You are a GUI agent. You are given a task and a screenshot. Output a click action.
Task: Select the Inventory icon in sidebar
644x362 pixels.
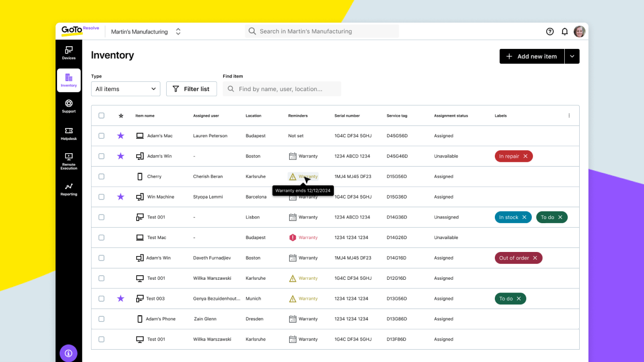68,80
